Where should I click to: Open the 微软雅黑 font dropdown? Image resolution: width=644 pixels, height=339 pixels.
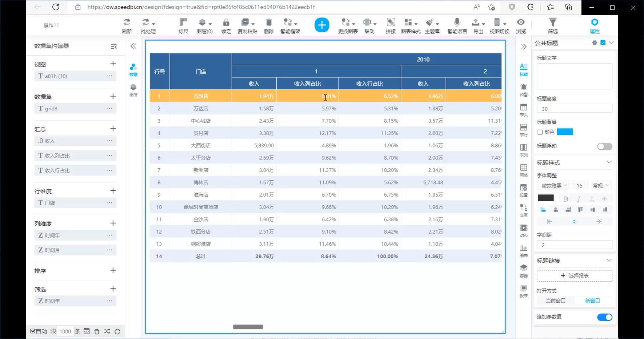coord(554,186)
